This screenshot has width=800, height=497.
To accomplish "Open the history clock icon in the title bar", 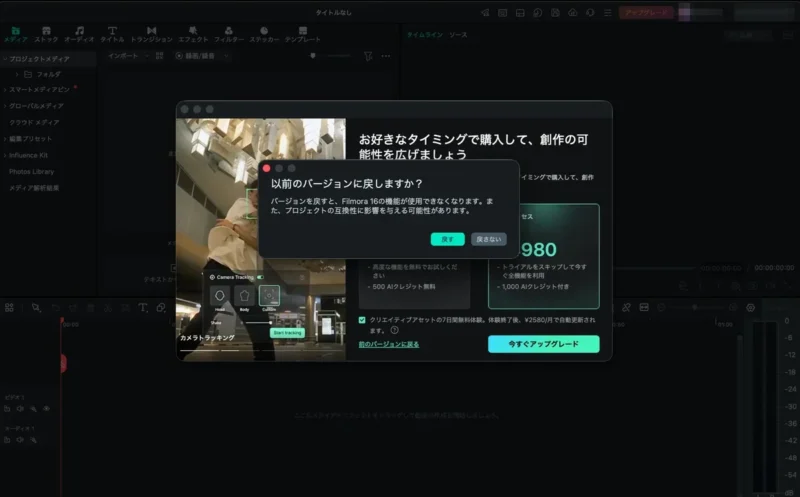I will [537, 12].
